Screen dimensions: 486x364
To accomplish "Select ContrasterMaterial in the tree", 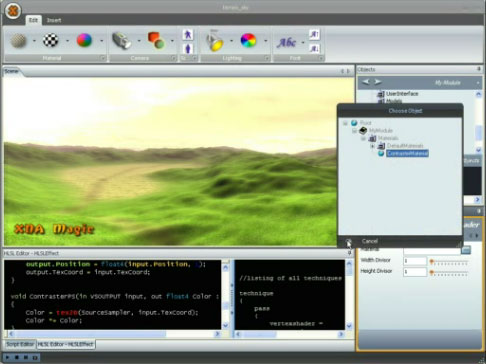I will 407,153.
